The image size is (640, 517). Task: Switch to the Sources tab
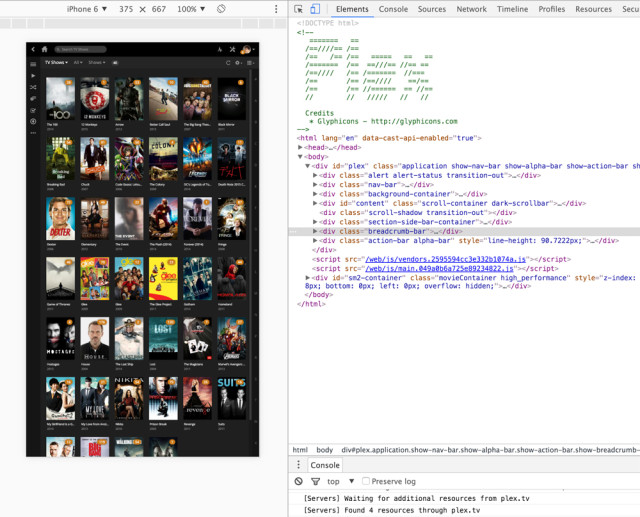point(432,9)
